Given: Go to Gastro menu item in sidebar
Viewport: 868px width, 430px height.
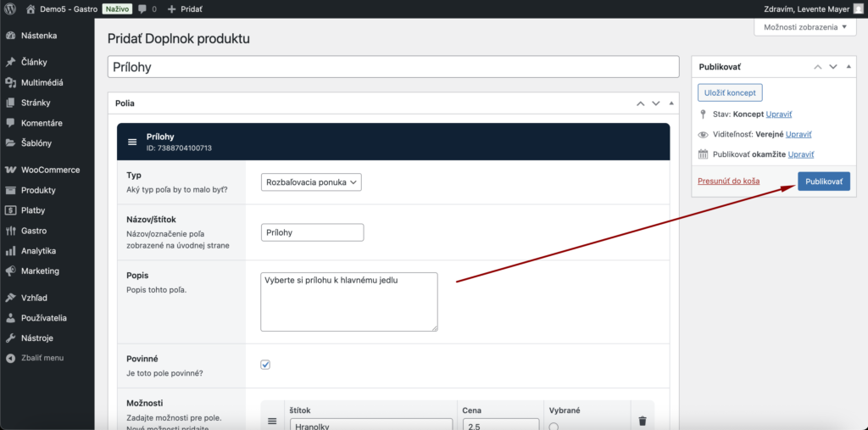Looking at the screenshot, I should (x=34, y=231).
